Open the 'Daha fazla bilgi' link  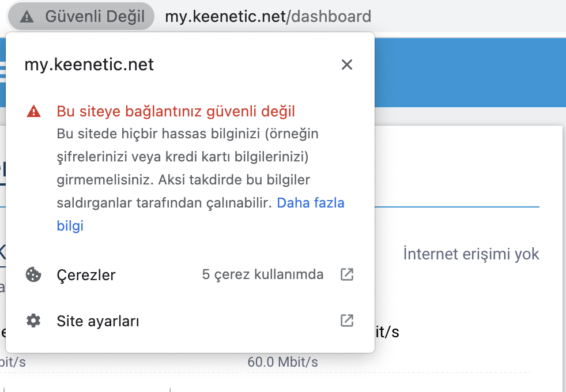(x=201, y=214)
